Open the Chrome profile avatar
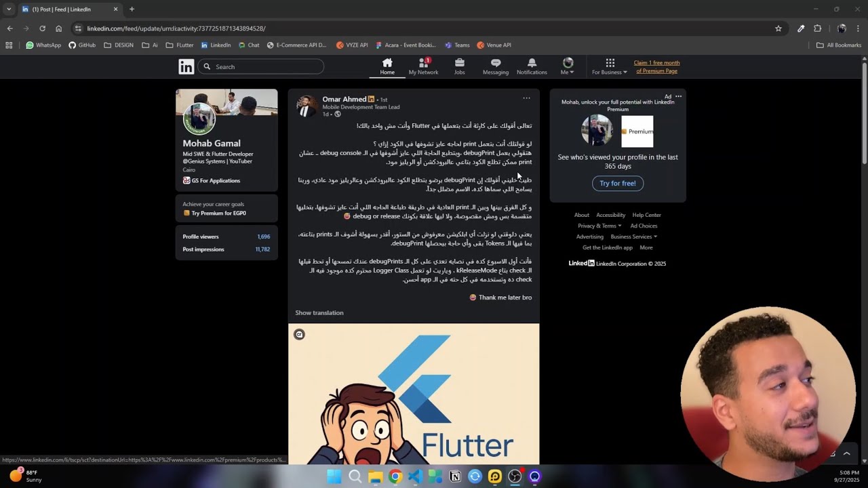This screenshot has width=868, height=488. [842, 28]
